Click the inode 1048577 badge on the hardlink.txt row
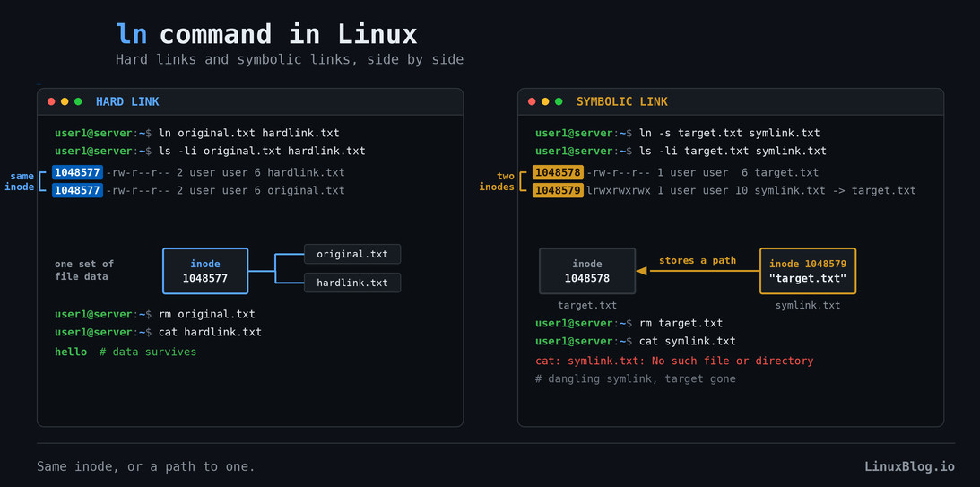980x487 pixels. pyautogui.click(x=77, y=172)
